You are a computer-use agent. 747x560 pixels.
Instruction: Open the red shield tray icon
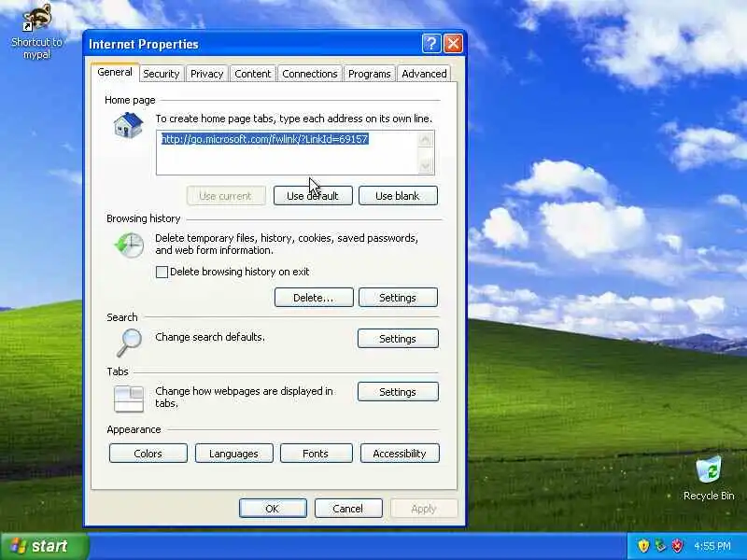(x=677, y=546)
